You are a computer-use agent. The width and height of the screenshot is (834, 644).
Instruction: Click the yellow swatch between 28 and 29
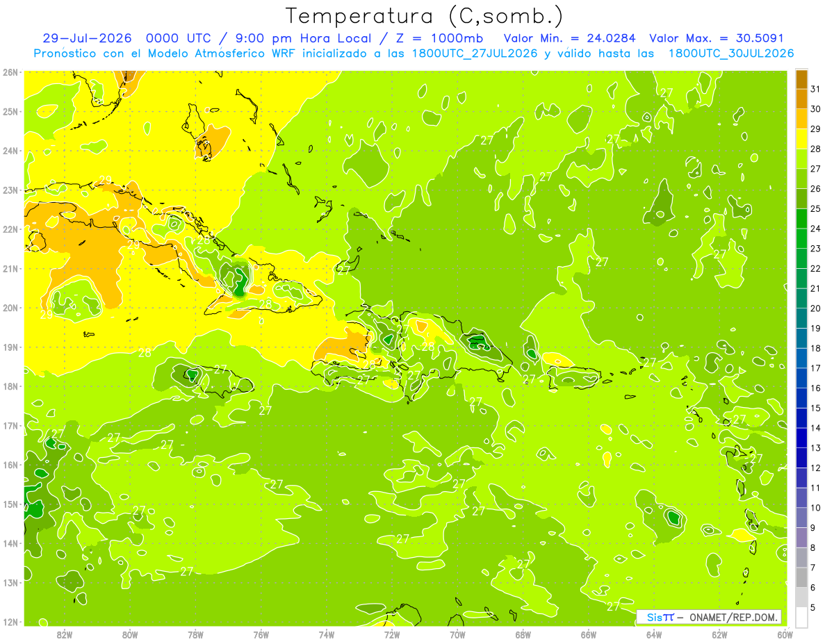point(802,139)
